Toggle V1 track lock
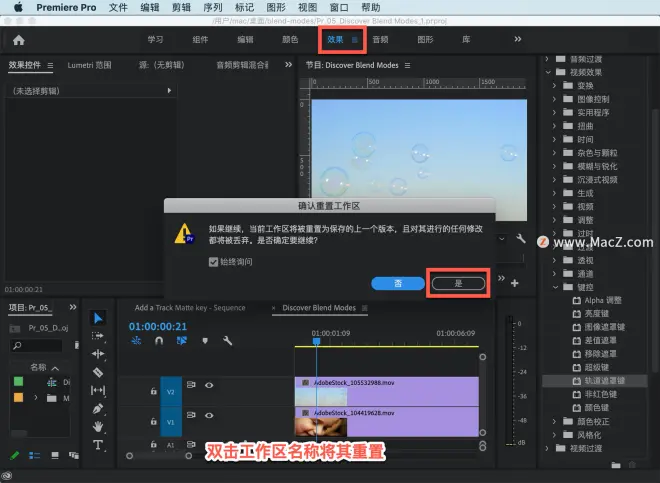Viewport: 660px width, 483px height. (x=154, y=421)
